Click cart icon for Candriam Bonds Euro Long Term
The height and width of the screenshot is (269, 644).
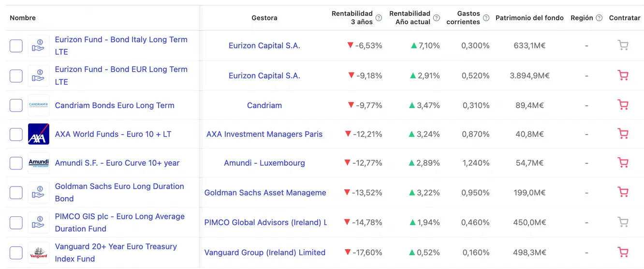point(623,105)
